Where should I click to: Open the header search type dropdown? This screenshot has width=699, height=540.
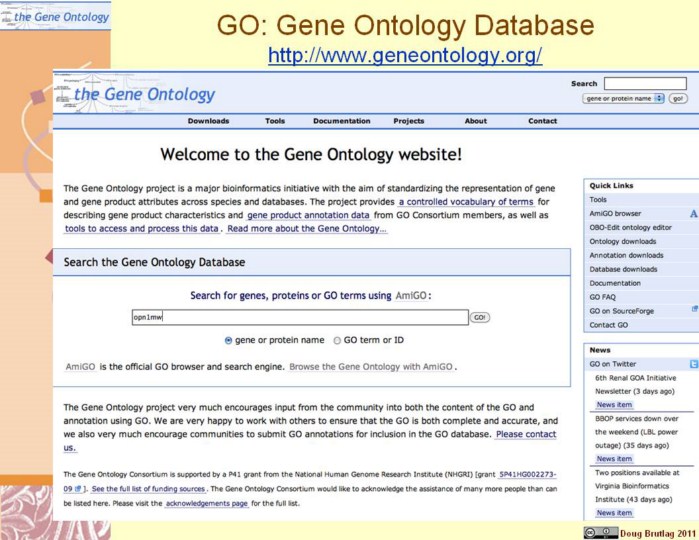[x=623, y=99]
